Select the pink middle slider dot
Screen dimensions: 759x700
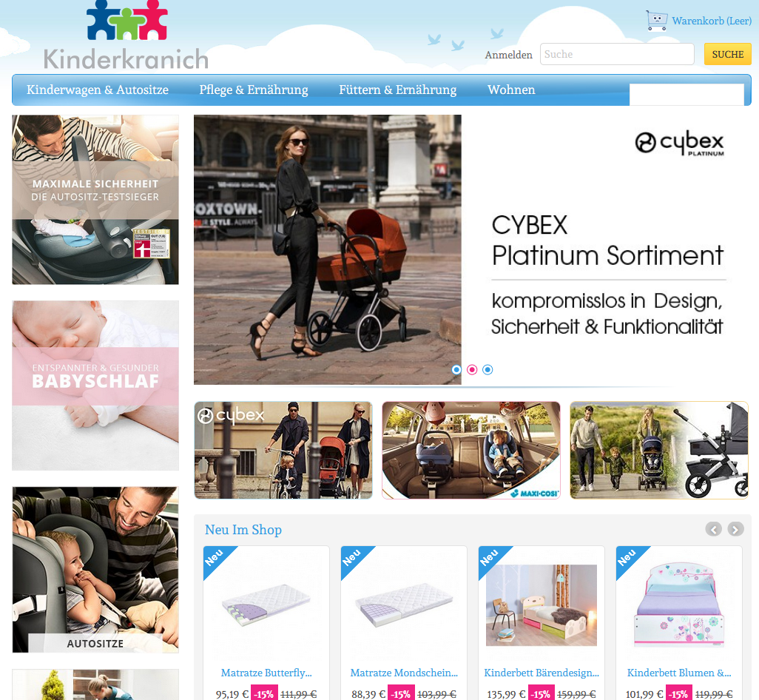[x=472, y=370]
